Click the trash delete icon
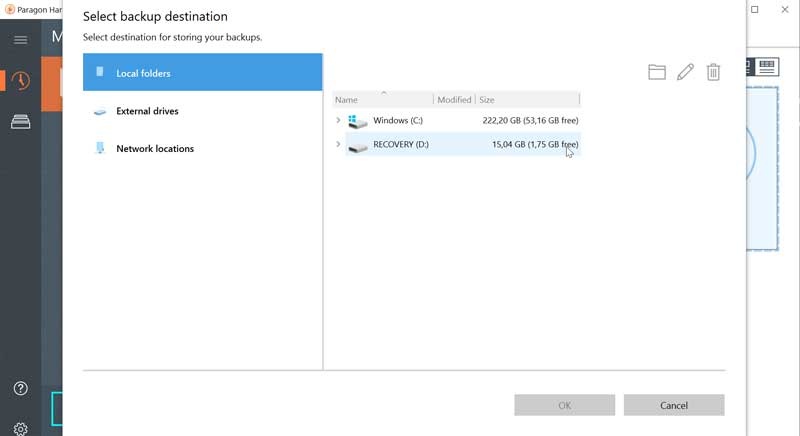This screenshot has width=800, height=436. pyautogui.click(x=713, y=72)
